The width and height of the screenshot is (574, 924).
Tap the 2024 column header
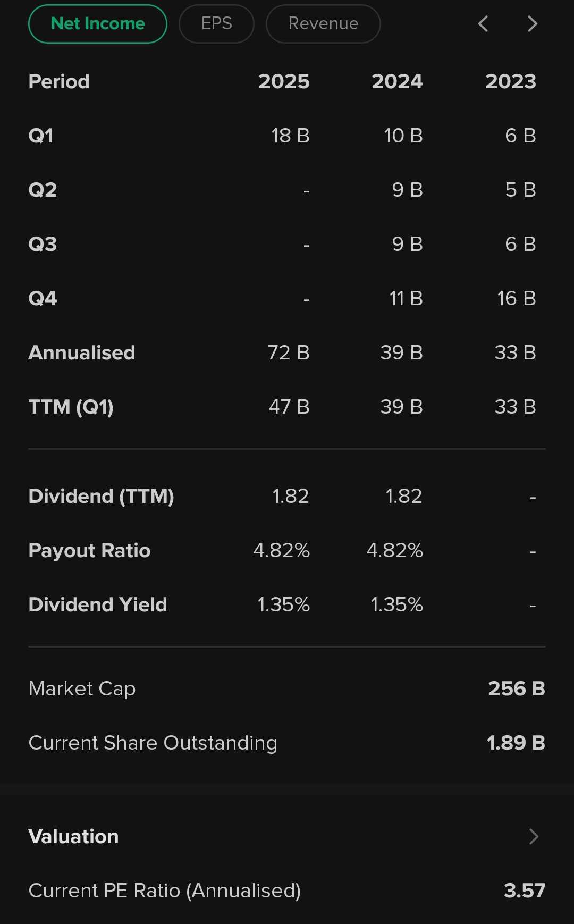tap(397, 81)
